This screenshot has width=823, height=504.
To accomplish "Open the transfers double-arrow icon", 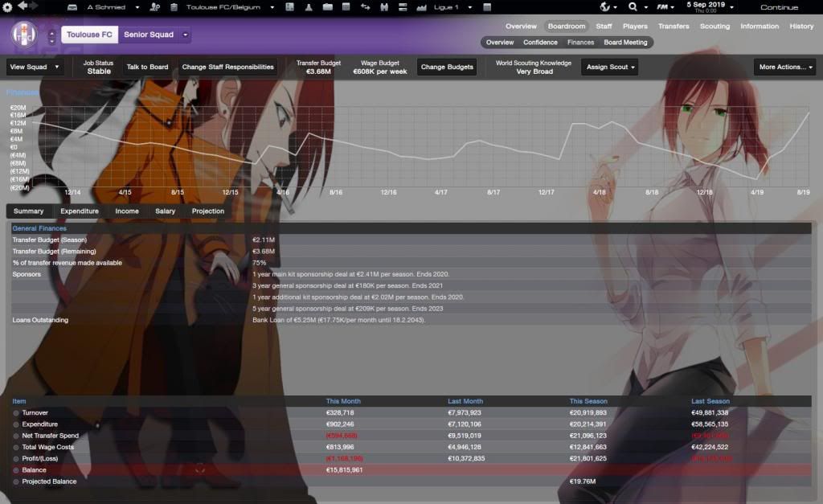I will coord(366,7).
